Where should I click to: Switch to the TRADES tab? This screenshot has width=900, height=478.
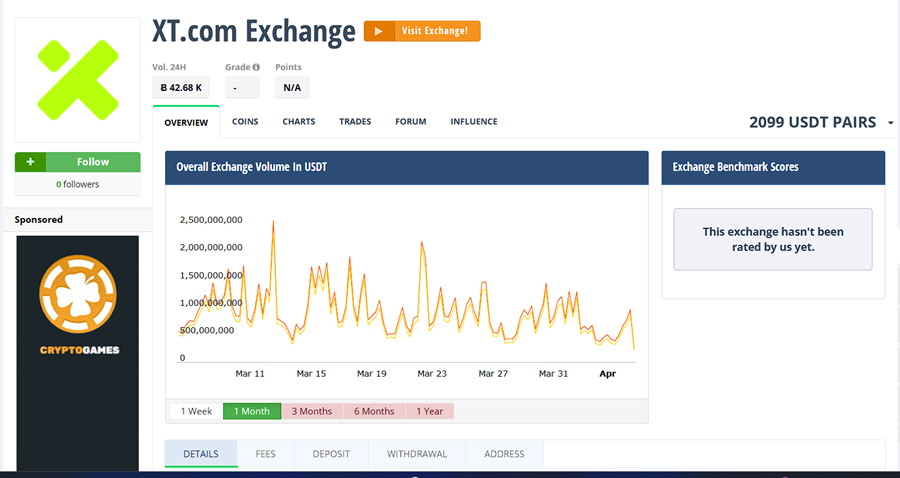(355, 122)
